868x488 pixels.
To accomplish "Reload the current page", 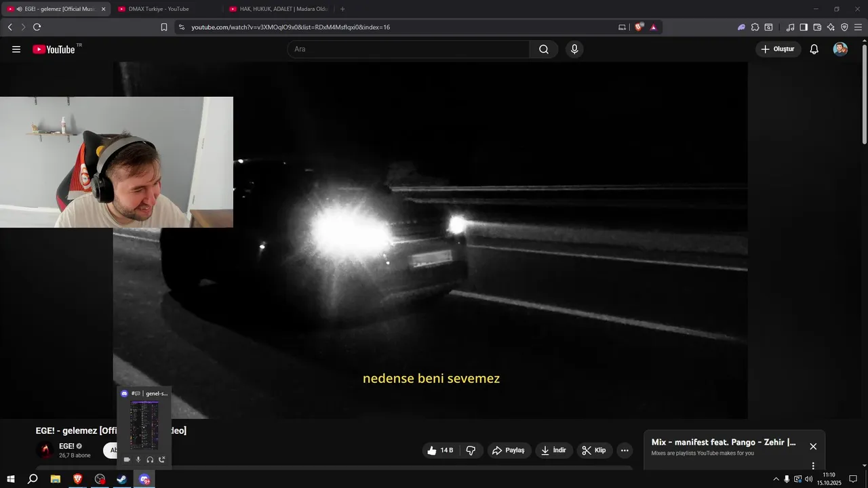I will coord(37,27).
